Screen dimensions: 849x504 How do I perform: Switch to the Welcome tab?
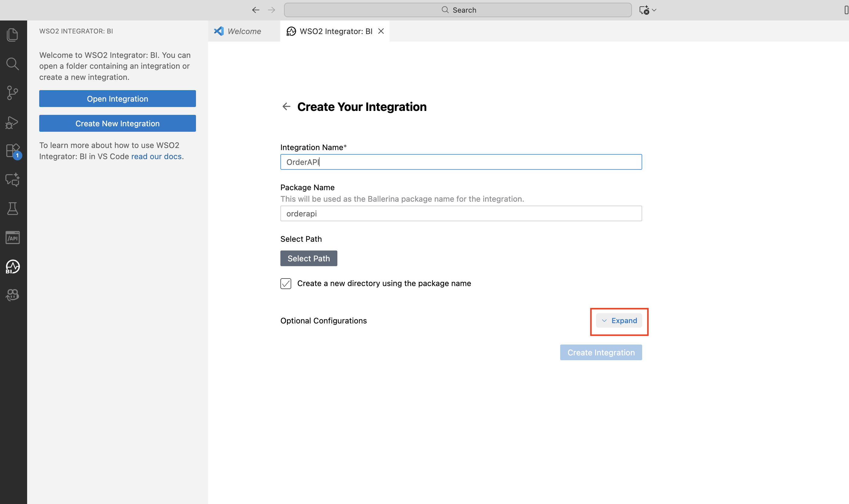pyautogui.click(x=243, y=31)
